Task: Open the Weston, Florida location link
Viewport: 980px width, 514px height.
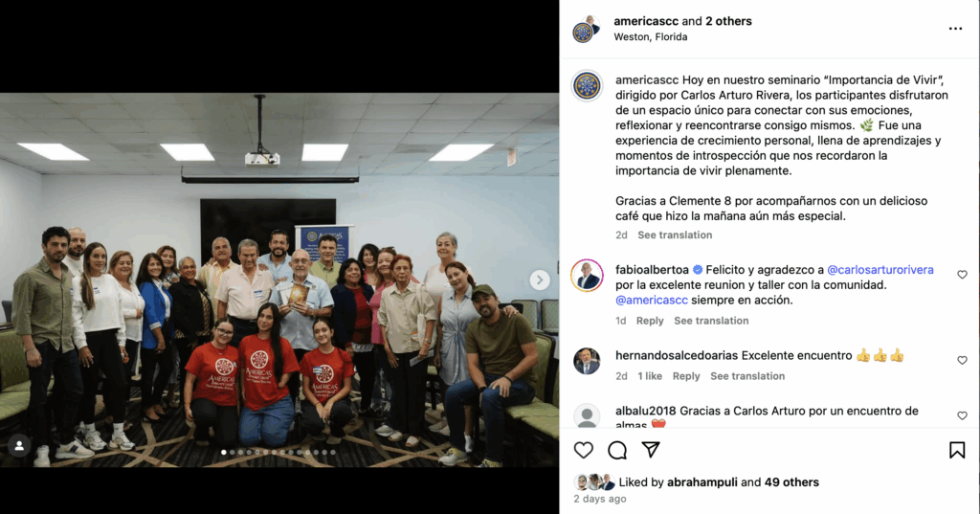Action: (x=650, y=37)
